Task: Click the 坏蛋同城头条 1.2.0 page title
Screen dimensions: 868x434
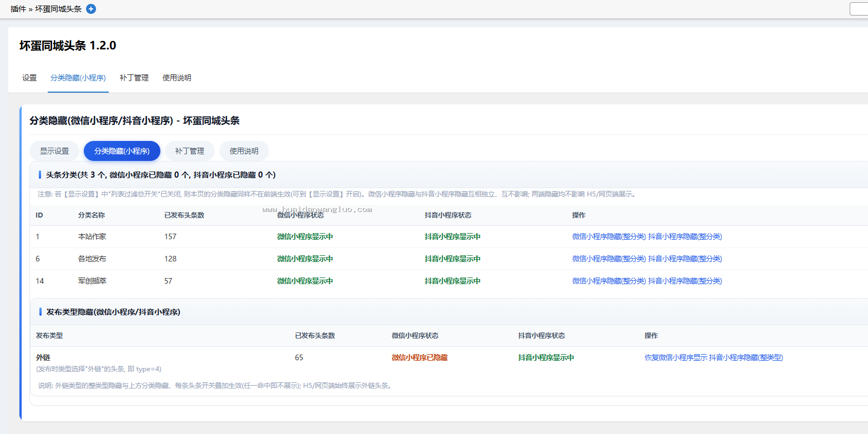Action: click(68, 46)
